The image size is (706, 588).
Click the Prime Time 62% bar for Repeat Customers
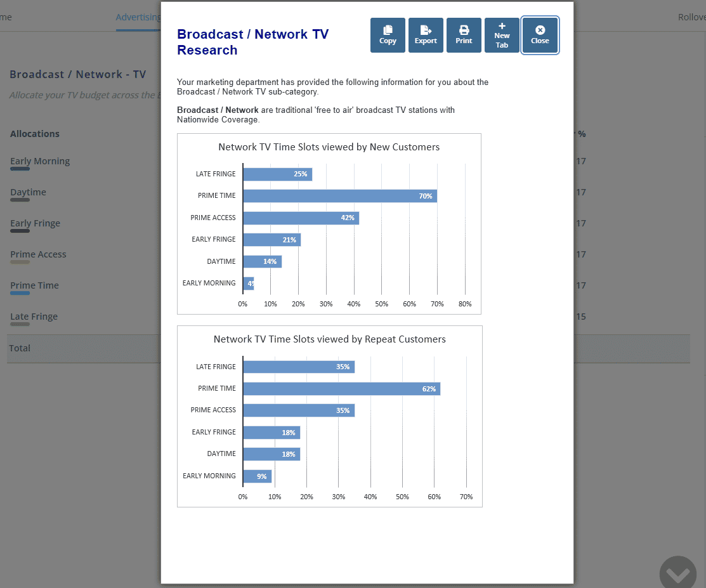click(x=341, y=389)
